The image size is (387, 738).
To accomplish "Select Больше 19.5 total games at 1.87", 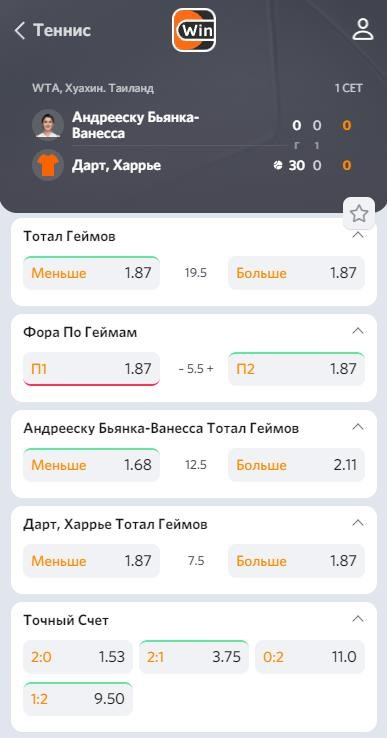I will 297,273.
